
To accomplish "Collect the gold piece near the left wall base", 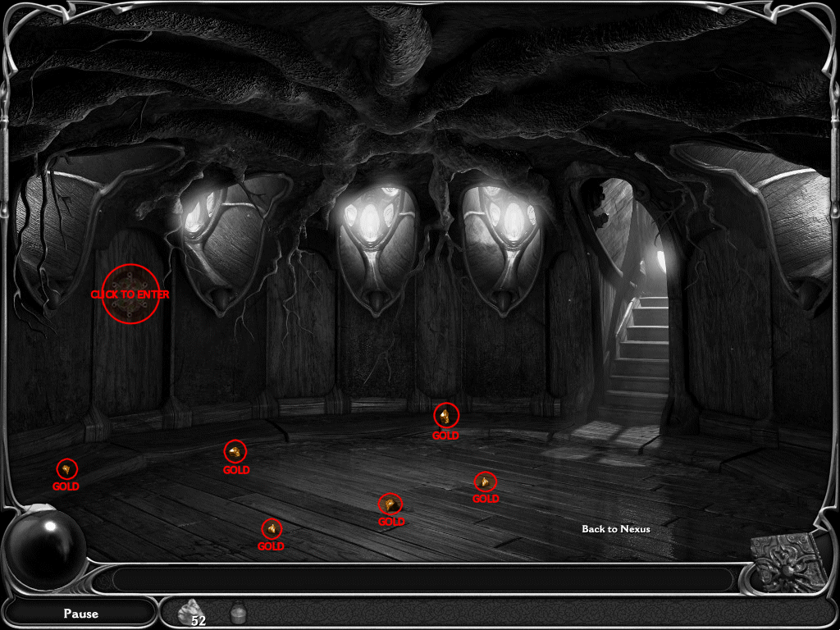I will [66, 469].
